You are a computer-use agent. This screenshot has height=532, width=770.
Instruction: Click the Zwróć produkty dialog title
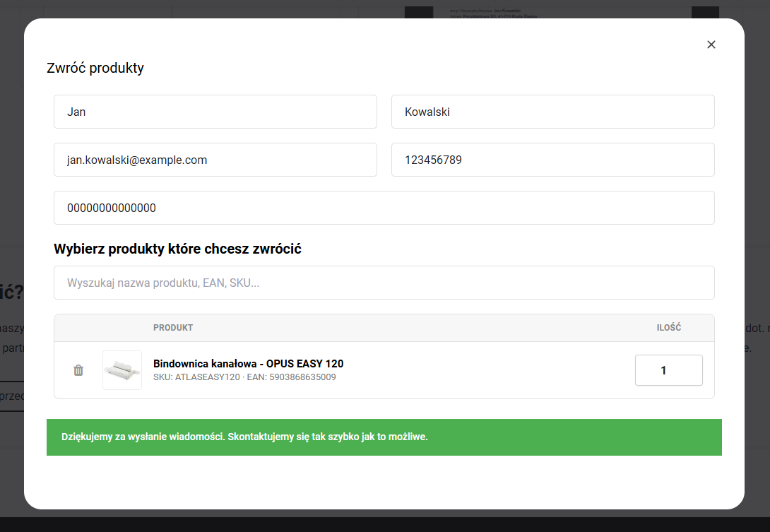(95, 68)
